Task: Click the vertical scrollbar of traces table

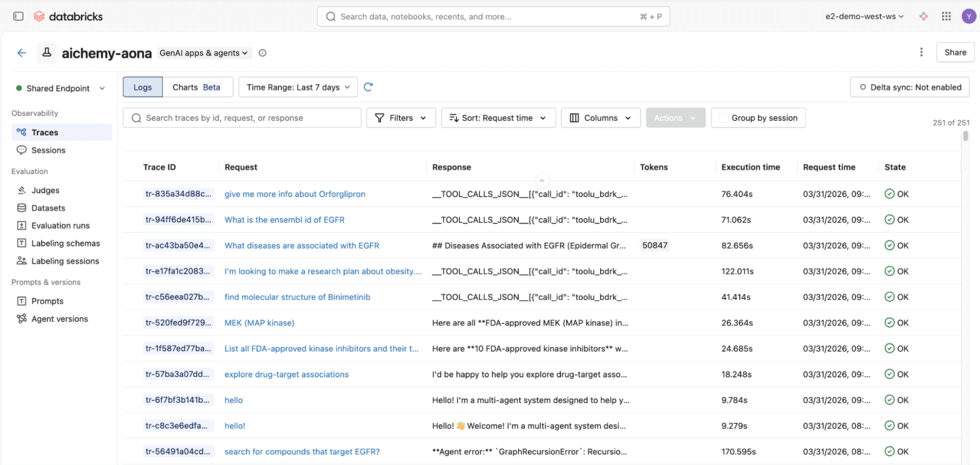Action: (966, 136)
